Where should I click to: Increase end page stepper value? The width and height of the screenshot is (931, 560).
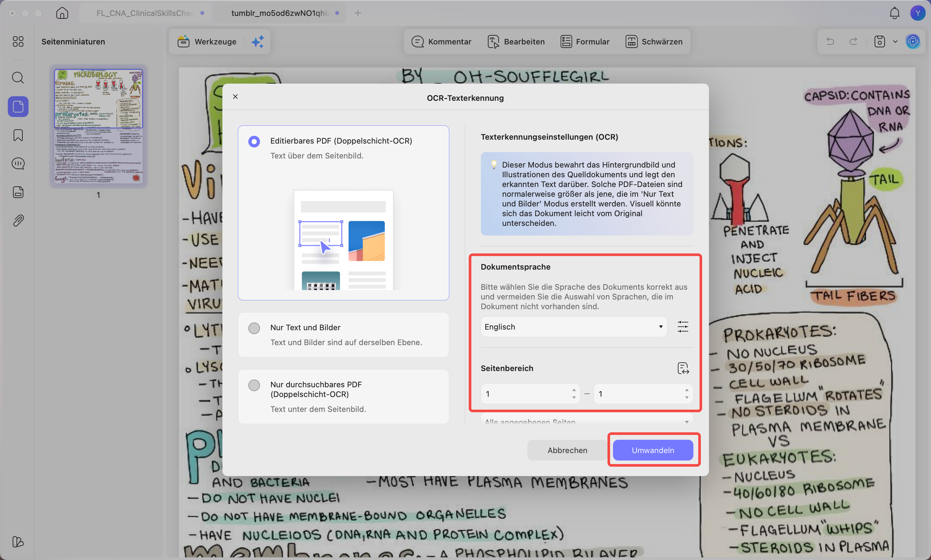click(687, 390)
